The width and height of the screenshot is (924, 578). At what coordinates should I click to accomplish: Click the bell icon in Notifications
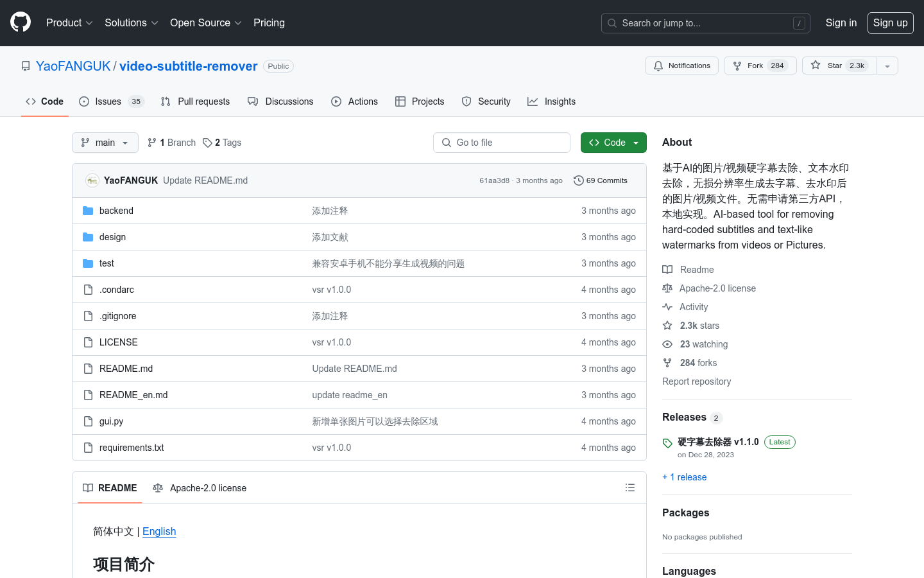[658, 66]
